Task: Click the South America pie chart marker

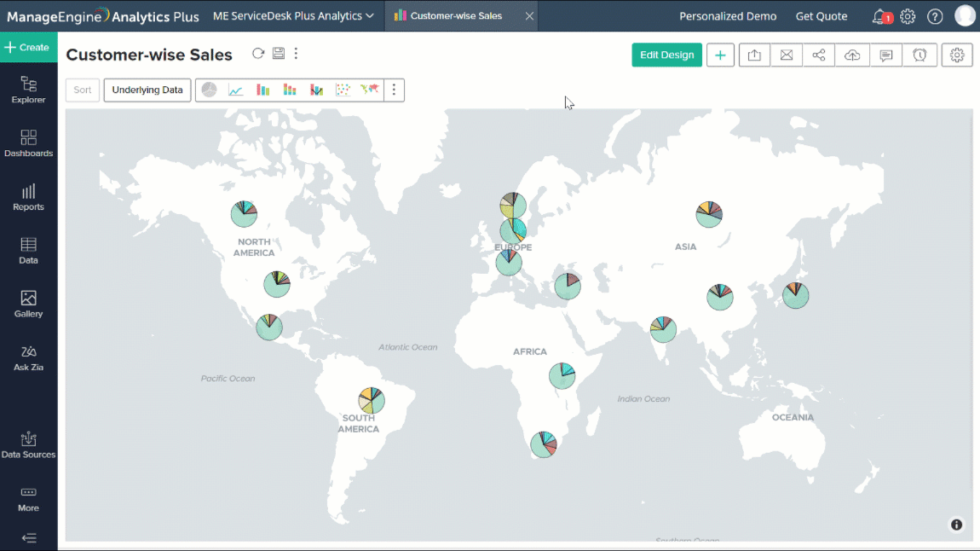Action: click(x=372, y=400)
